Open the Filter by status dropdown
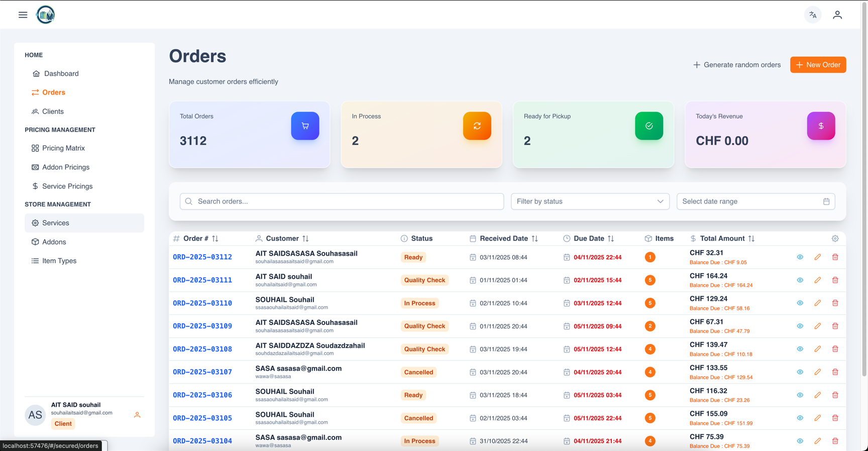 point(590,201)
